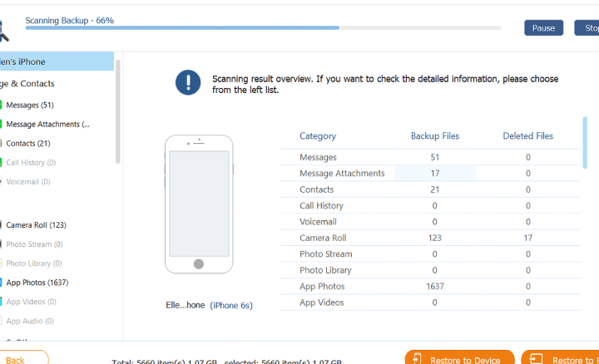Click the App Photos icon in sidebar
The height and width of the screenshot is (364, 599).
click(2, 283)
